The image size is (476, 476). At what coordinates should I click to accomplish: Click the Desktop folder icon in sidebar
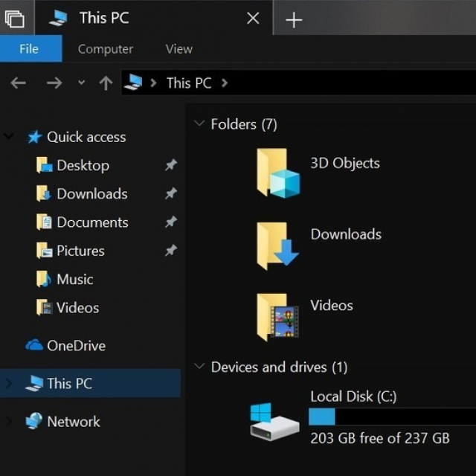coord(44,165)
